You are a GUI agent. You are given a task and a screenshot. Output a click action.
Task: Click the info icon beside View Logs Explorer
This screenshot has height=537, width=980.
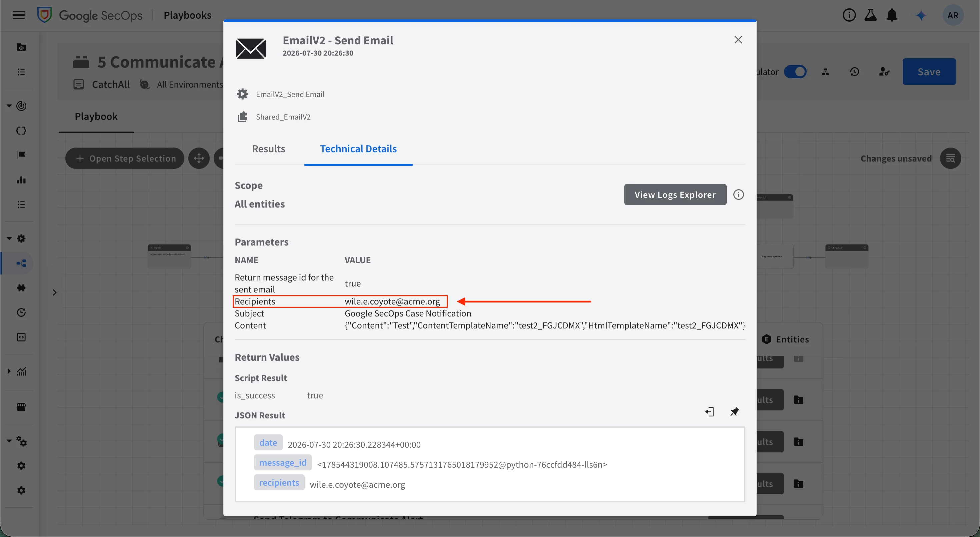[738, 195]
